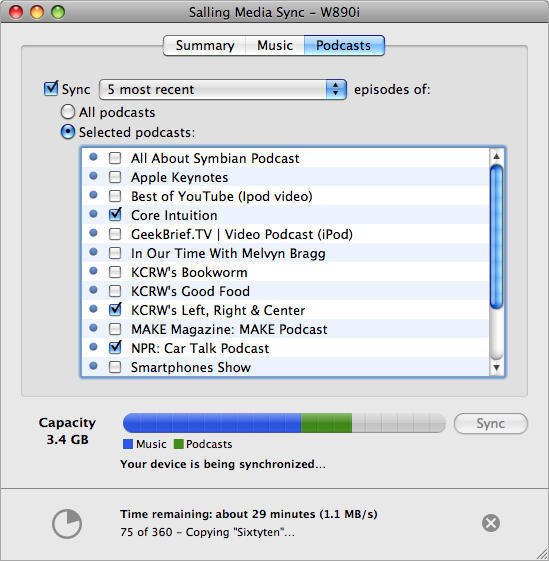Click unplayed dot next to Apple Keynotes

[93, 176]
